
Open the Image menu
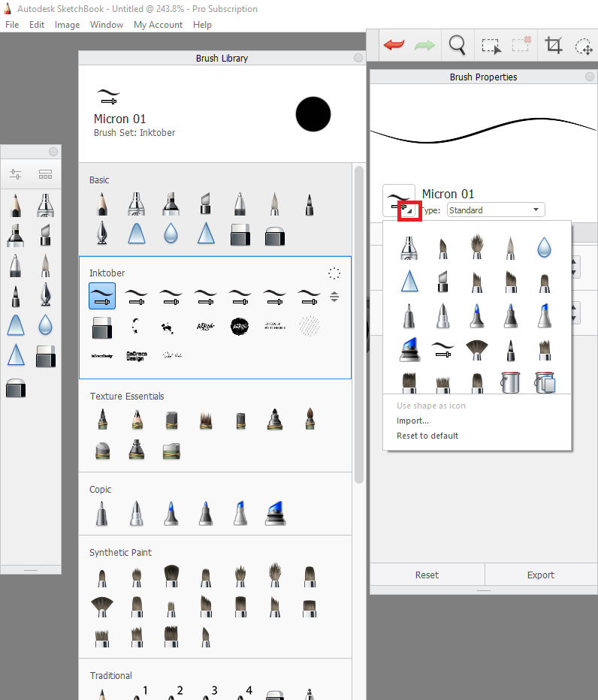pyautogui.click(x=67, y=25)
